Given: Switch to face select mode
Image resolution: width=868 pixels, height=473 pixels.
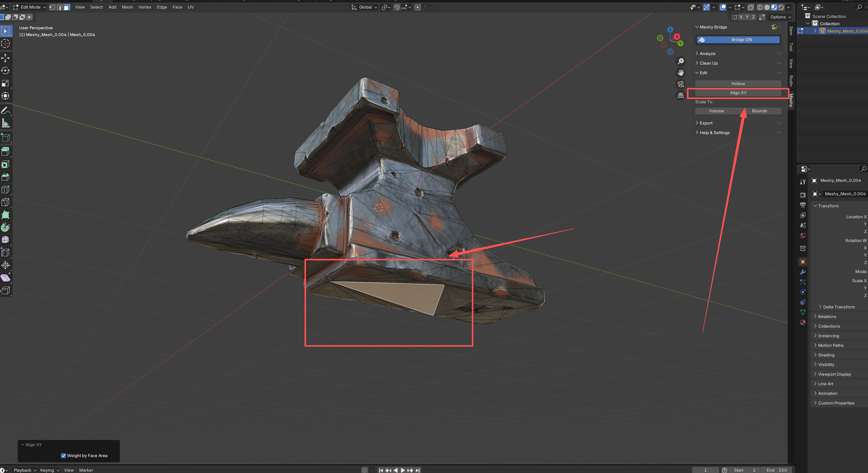Looking at the screenshot, I should pos(67,7).
